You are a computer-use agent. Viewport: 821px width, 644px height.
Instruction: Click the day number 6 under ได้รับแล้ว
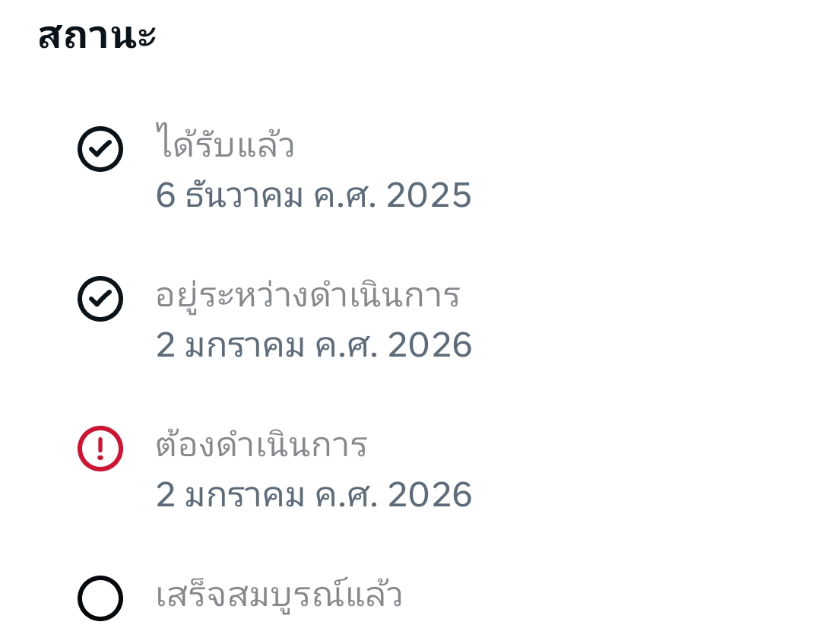click(166, 195)
